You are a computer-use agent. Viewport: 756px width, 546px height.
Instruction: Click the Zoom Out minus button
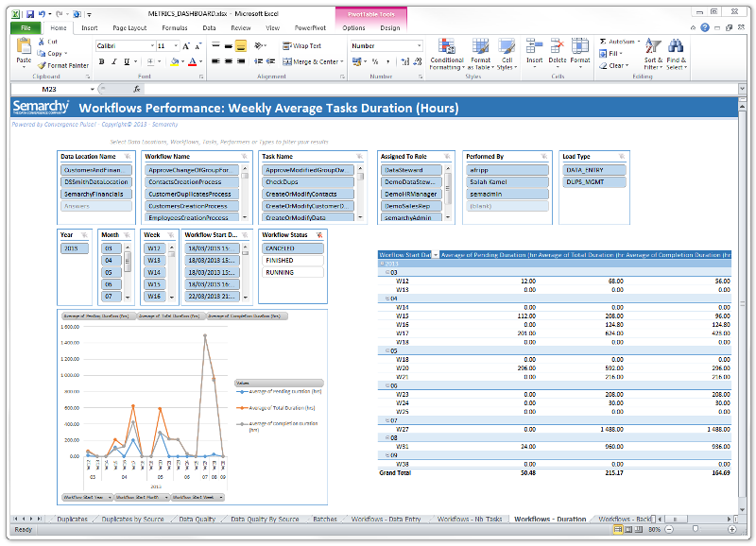tap(669, 529)
